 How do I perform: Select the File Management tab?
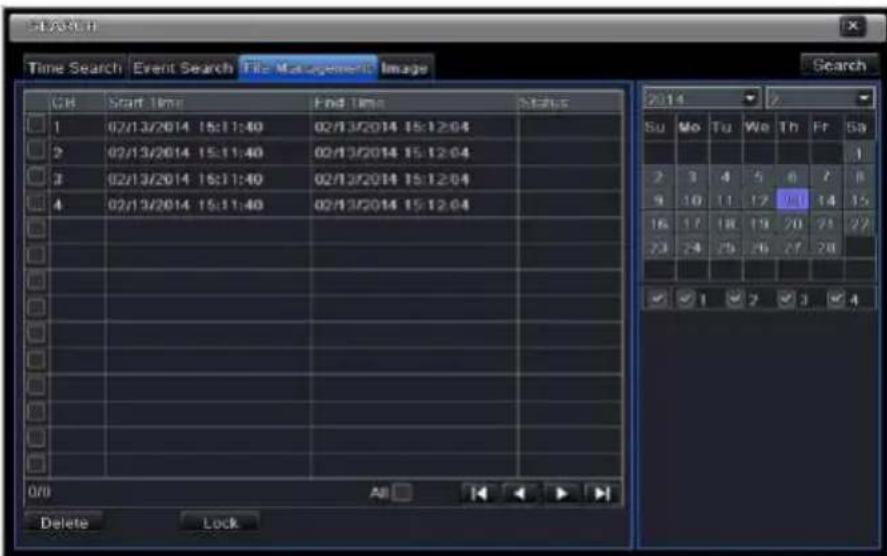click(x=308, y=68)
